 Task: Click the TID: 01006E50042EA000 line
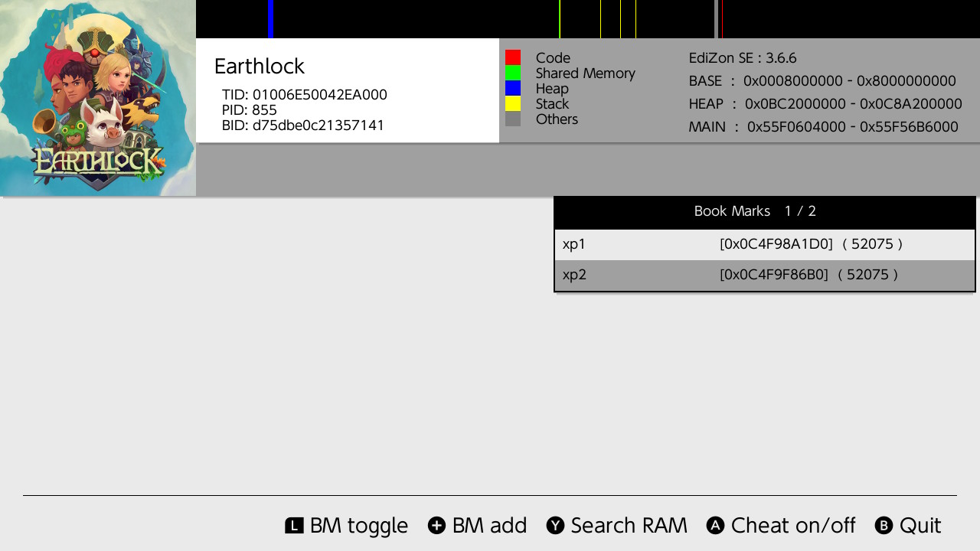pos(305,95)
